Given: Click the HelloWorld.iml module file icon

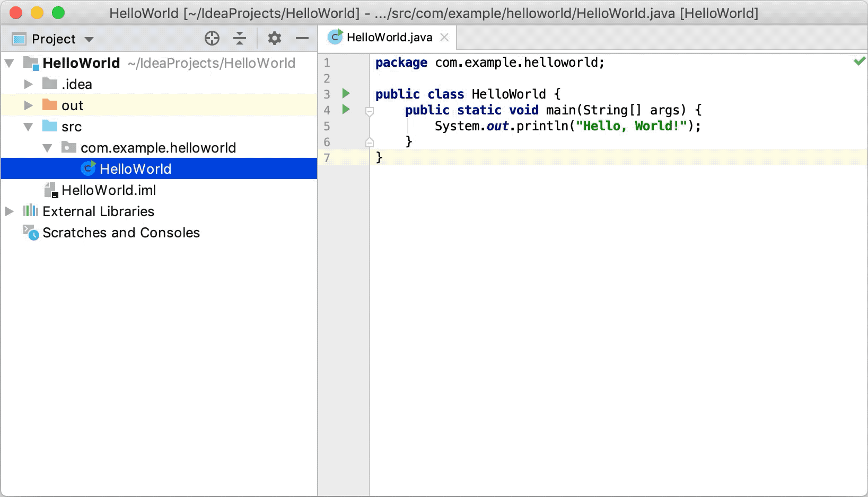Looking at the screenshot, I should click(x=51, y=190).
